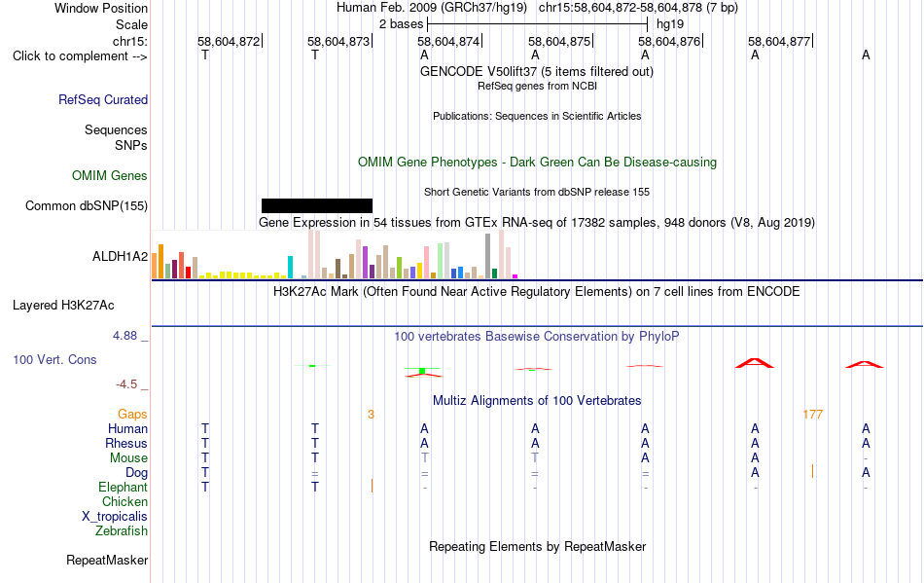Click the RefSeq Curated track label
Viewport: 924px width, 583px height.
[102, 99]
